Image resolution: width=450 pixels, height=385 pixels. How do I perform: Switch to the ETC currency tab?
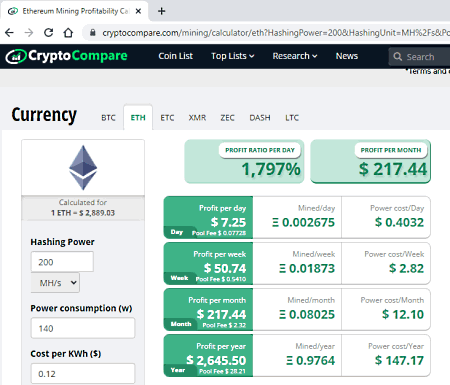coord(167,118)
